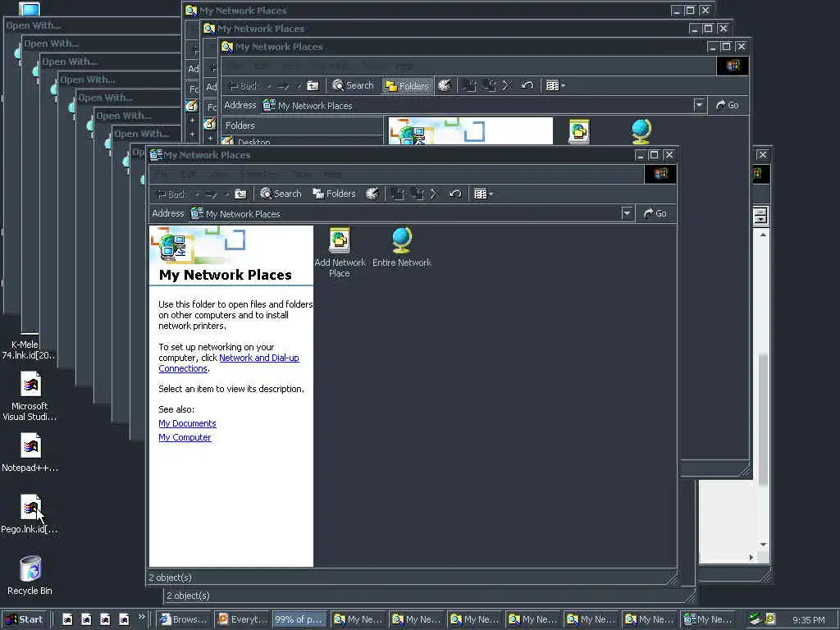Image resolution: width=840 pixels, height=630 pixels.
Task: Click Windows flag throbber in front window
Action: tap(660, 174)
